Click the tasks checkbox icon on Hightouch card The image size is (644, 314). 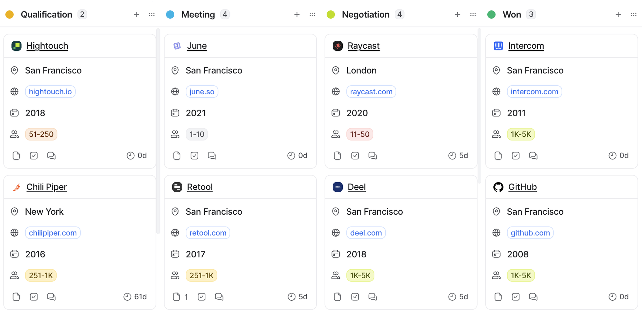point(34,156)
